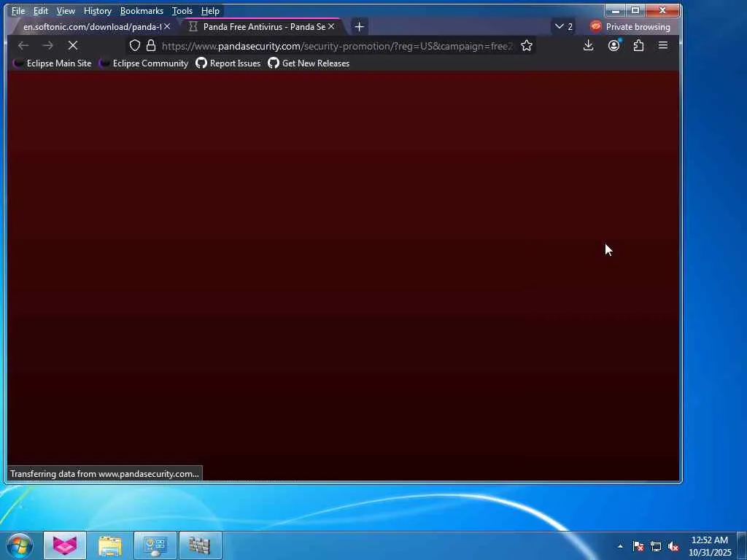Bookmark this page with star icon

527,45
